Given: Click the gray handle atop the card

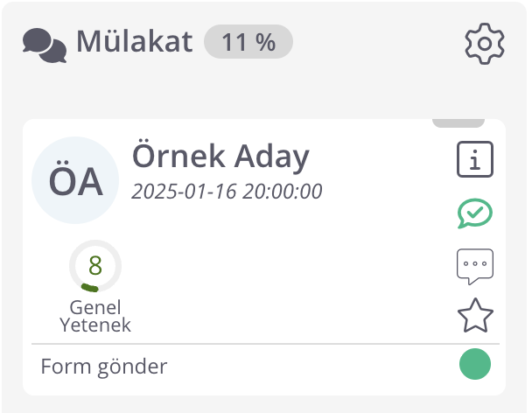Looking at the screenshot, I should pos(458,123).
